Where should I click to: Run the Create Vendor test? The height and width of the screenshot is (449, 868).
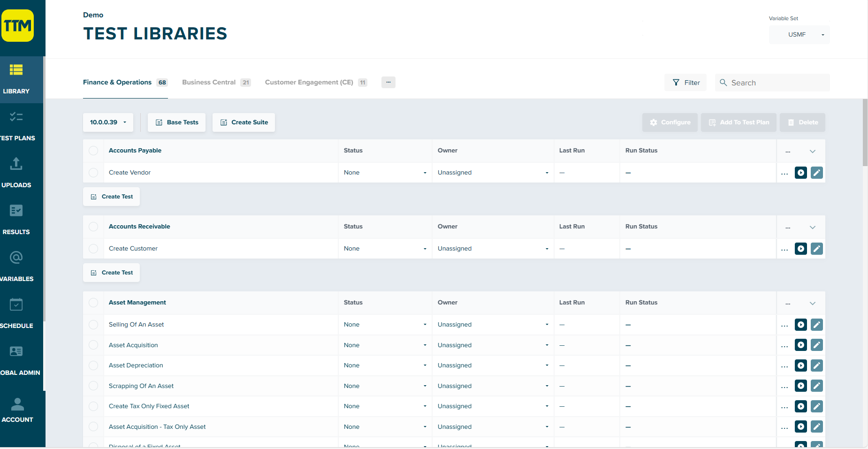800,172
